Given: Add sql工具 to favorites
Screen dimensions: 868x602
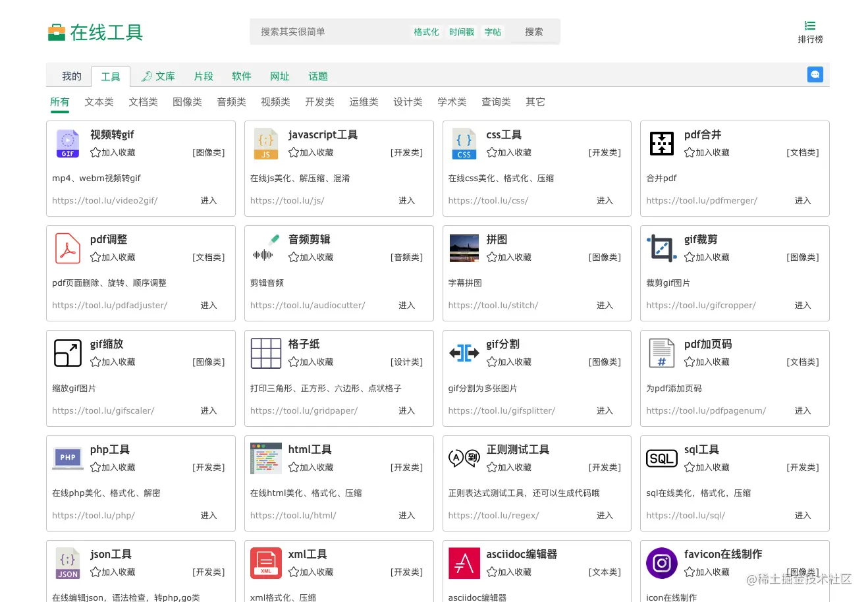Looking at the screenshot, I should click(x=707, y=468).
